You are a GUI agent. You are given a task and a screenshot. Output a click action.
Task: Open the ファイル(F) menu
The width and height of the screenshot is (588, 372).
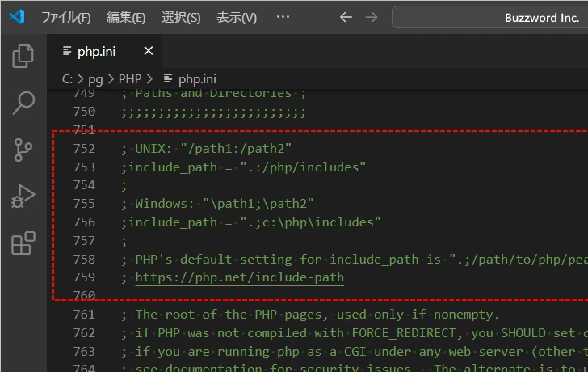(x=66, y=17)
